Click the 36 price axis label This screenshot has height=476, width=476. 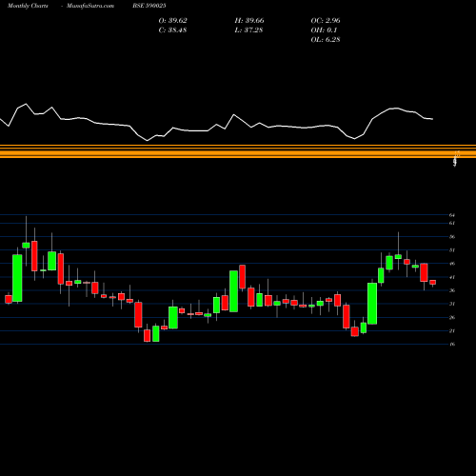[452, 290]
